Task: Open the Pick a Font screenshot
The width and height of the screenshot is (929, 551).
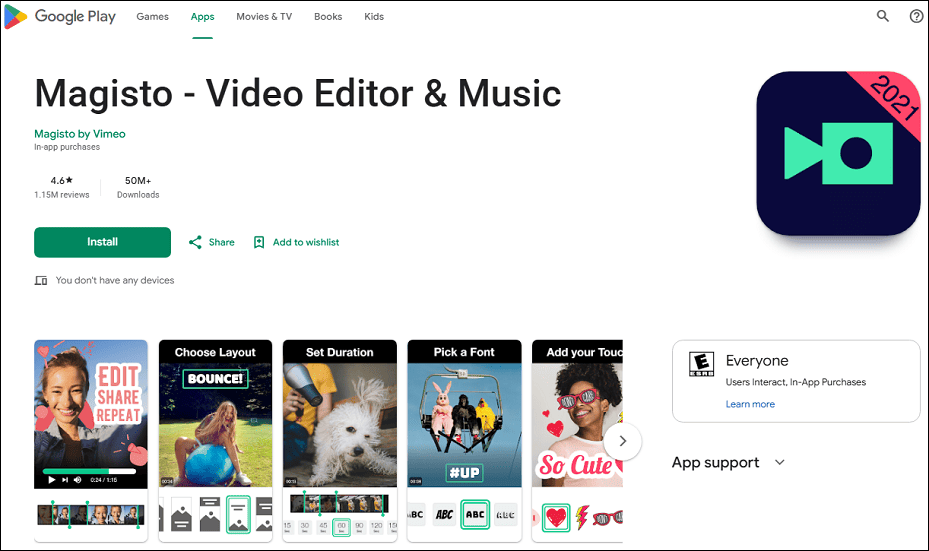Action: (464, 441)
